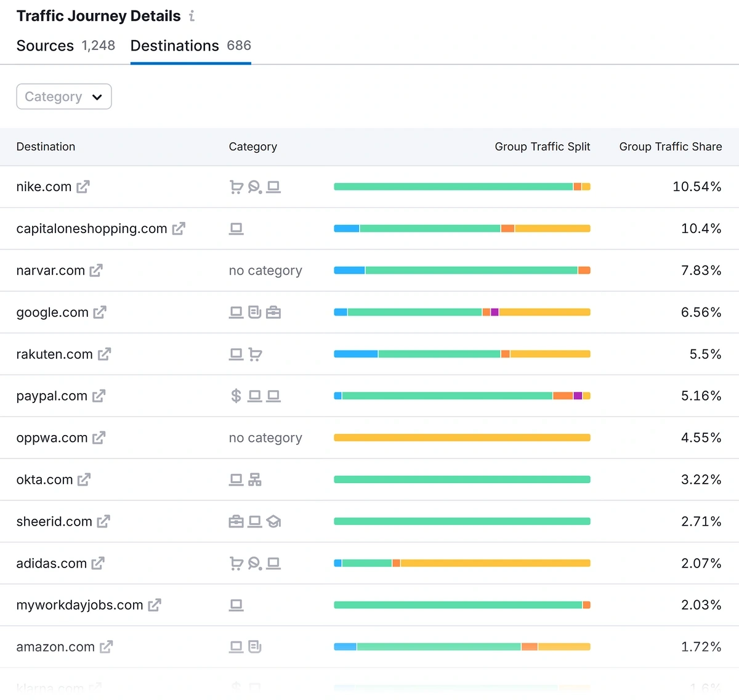Viewport: 739px width, 700px height.
Task: Click the 1.72% traffic share value
Action: click(701, 647)
